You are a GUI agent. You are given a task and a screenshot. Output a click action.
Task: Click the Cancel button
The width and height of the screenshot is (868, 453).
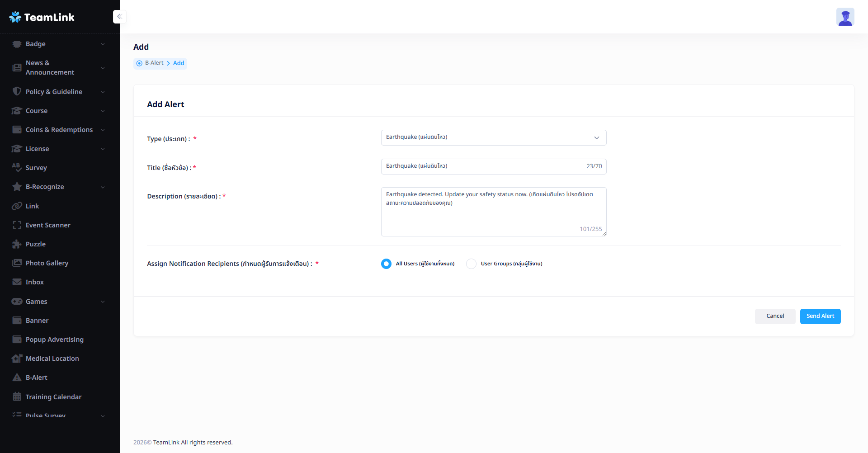[775, 316]
